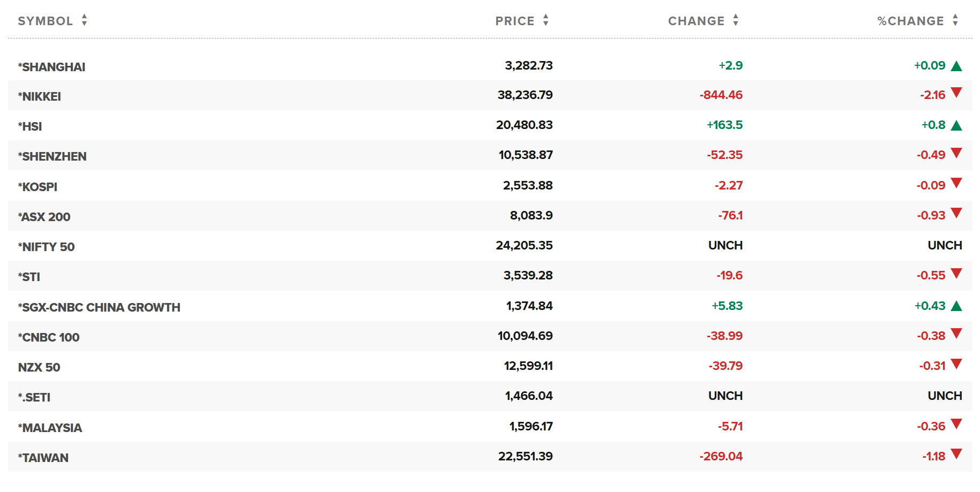This screenshot has width=980, height=492.
Task: Click the %CHANGE column header label
Action: tap(910, 21)
